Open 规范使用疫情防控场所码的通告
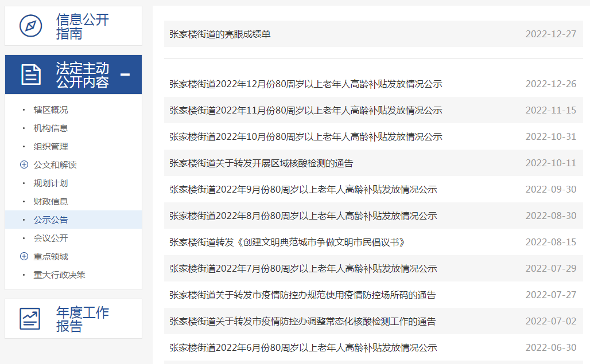 (302, 295)
